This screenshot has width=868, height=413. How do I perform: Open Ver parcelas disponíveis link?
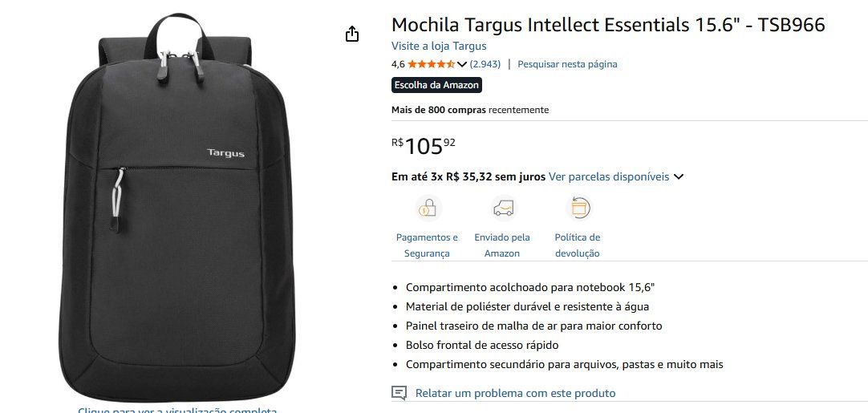608,177
